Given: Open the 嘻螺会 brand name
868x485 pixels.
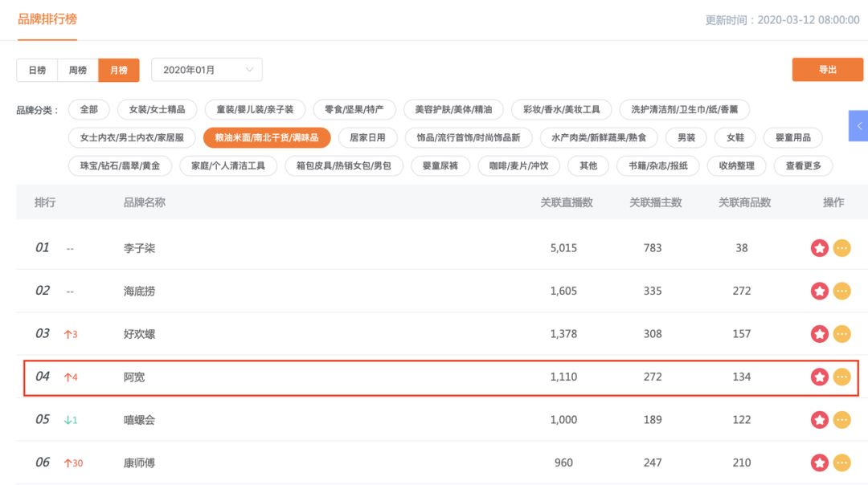Looking at the screenshot, I should (139, 420).
